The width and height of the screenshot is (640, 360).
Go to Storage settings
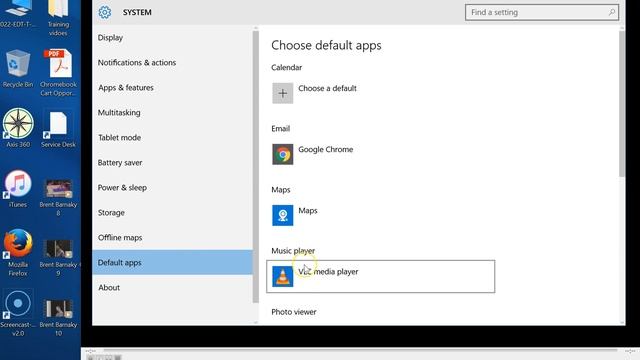coord(172,213)
